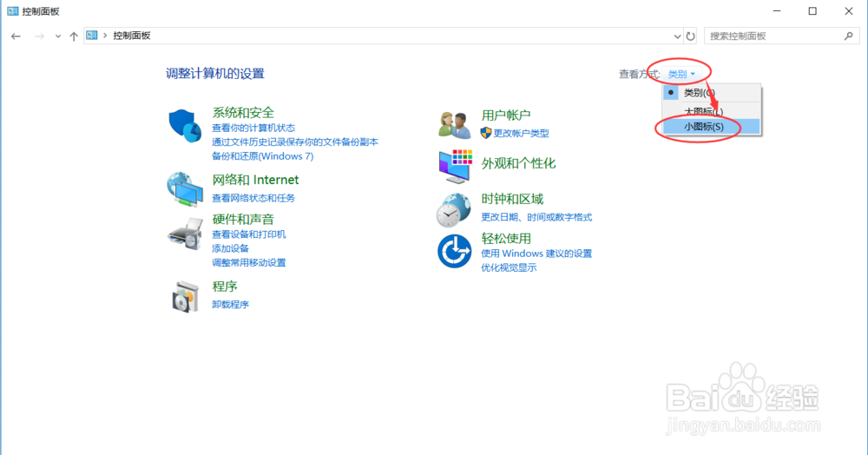Screen dimensions: 868x455
Task: Click 添加设备 link
Action: click(x=230, y=248)
